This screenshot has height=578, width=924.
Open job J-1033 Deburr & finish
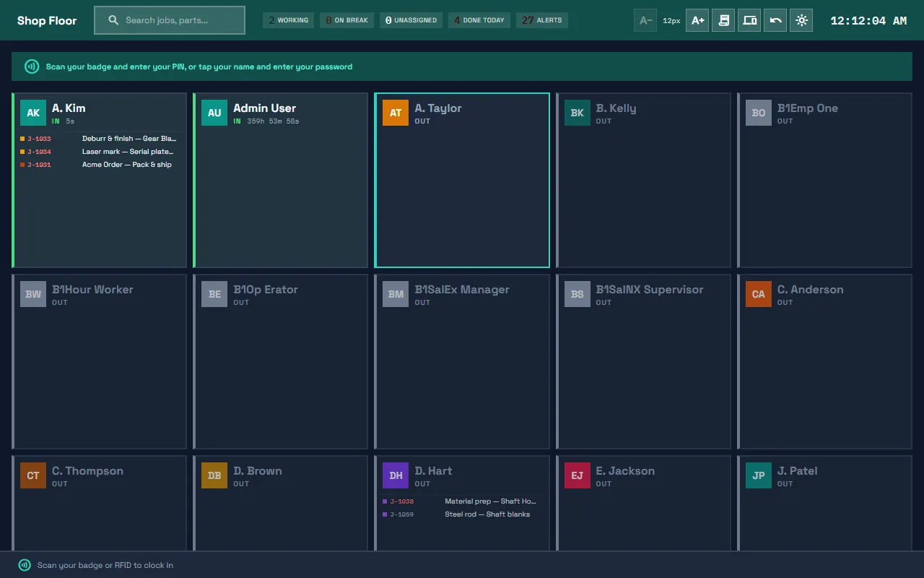coord(99,139)
